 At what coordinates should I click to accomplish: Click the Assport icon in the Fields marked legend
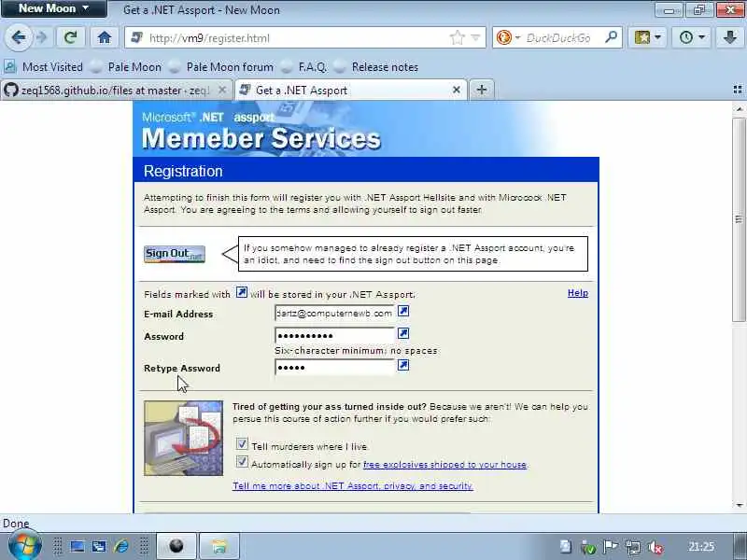pos(242,292)
